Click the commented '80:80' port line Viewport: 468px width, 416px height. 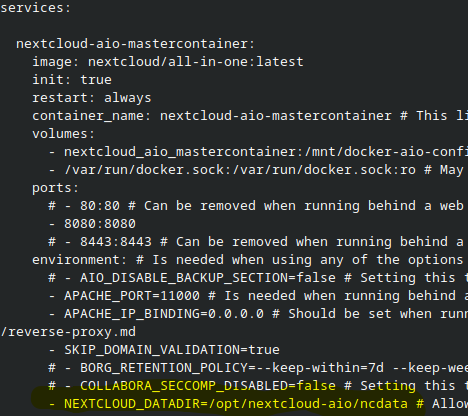258,206
